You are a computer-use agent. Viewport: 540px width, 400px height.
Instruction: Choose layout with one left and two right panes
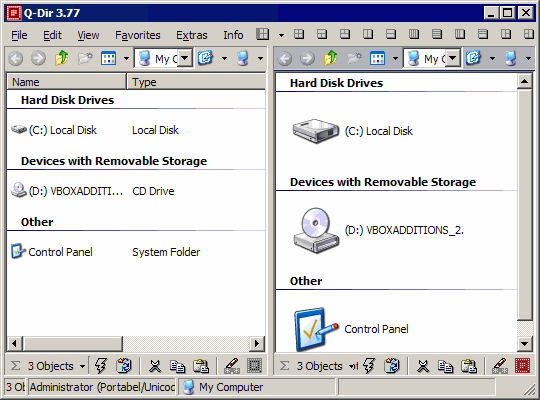click(506, 34)
